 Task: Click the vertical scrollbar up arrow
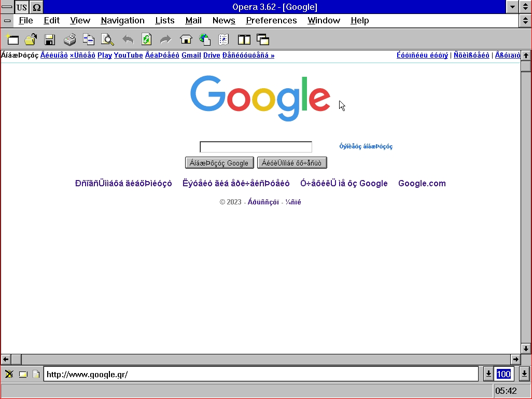point(526,56)
